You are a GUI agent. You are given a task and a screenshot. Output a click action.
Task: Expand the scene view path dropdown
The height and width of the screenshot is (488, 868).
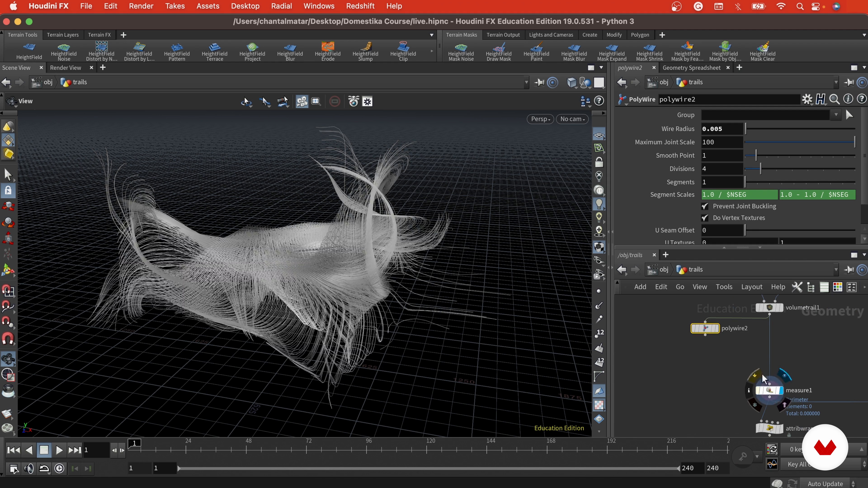(526, 82)
